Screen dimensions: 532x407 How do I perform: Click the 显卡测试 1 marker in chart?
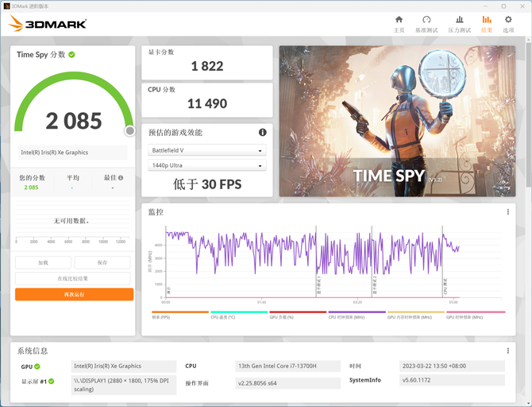[318, 285]
